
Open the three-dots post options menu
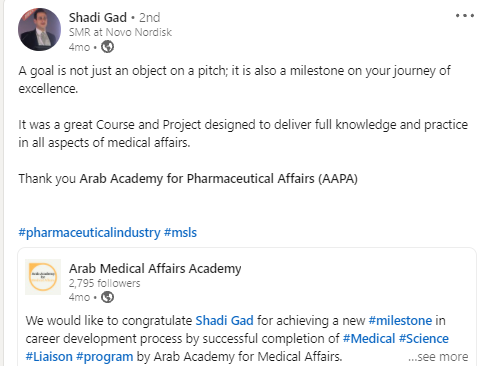pos(465,16)
